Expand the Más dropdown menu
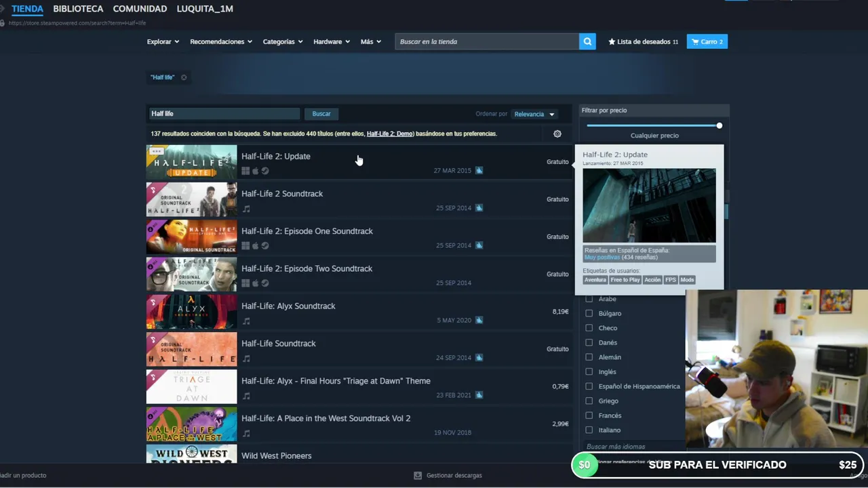This screenshot has height=488, width=868. pos(371,41)
